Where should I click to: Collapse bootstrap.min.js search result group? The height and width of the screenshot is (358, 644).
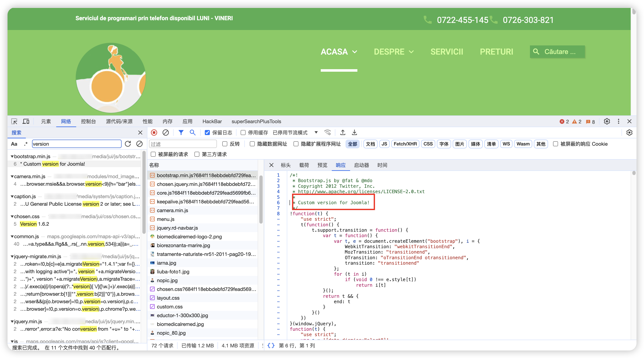(x=12, y=156)
